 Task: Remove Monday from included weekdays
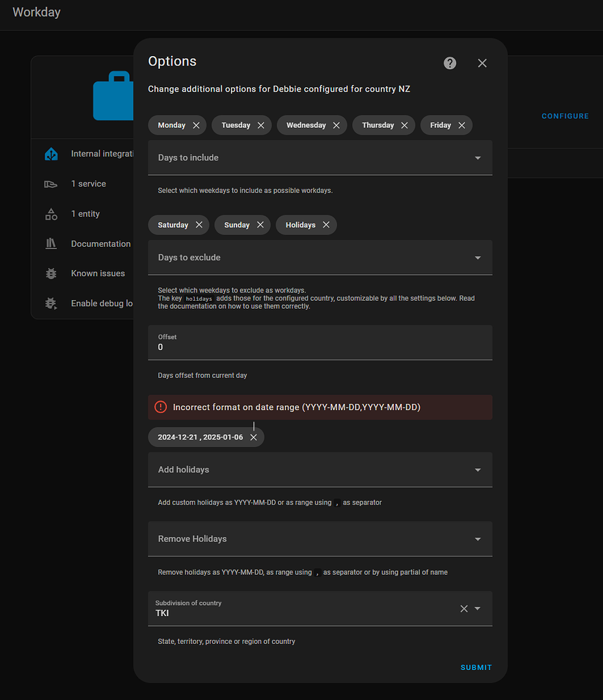[x=196, y=125]
